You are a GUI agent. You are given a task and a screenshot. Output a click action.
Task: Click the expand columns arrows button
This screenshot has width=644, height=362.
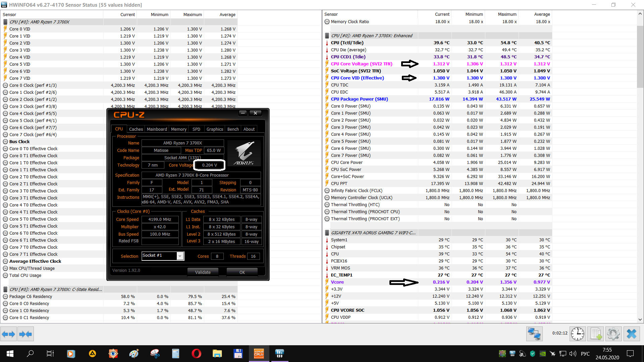pyautogui.click(x=8, y=334)
